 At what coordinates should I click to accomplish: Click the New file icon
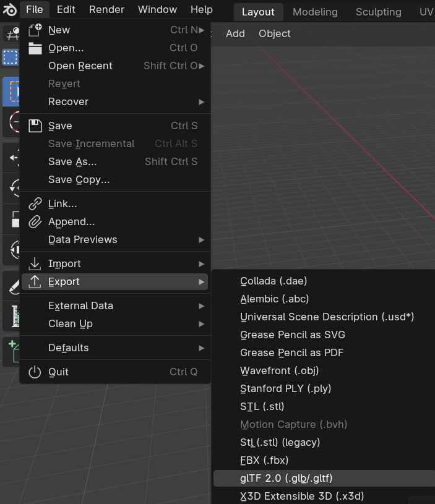point(35,30)
